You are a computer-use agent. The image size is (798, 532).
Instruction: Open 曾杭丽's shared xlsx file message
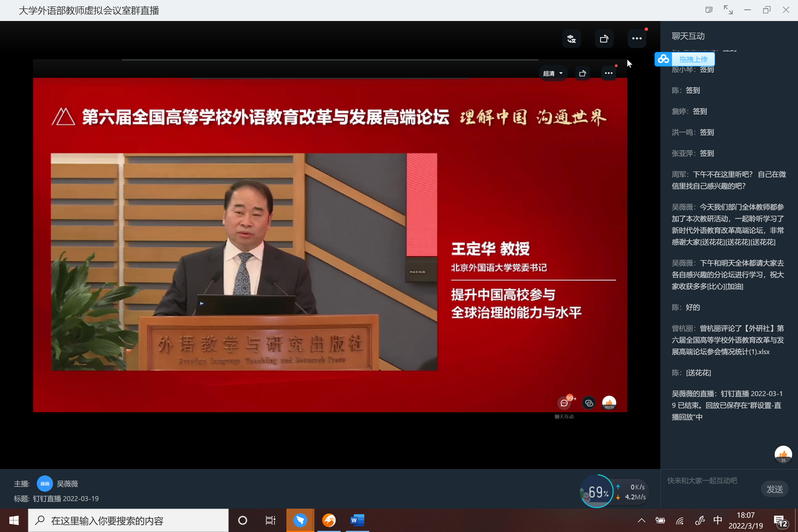click(728, 340)
